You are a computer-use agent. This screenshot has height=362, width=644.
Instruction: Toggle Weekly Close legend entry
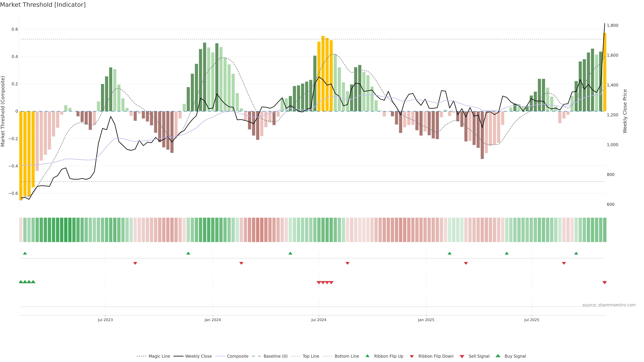(x=198, y=356)
